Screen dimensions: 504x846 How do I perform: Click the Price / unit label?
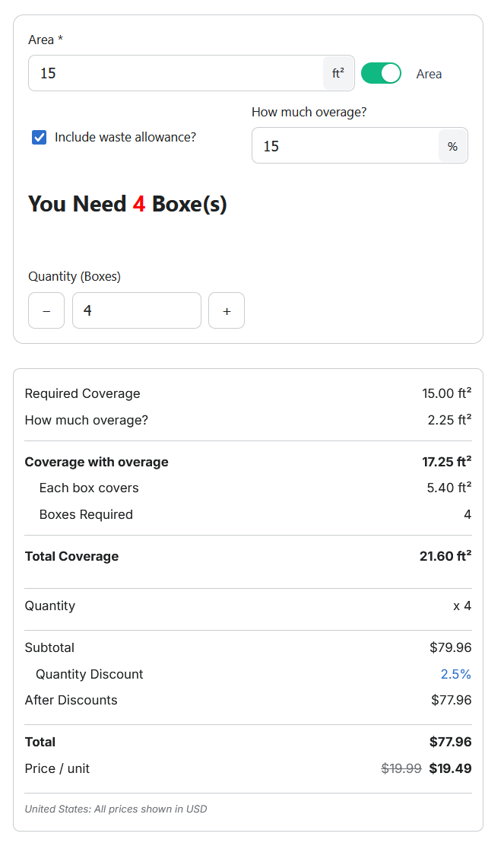point(57,768)
